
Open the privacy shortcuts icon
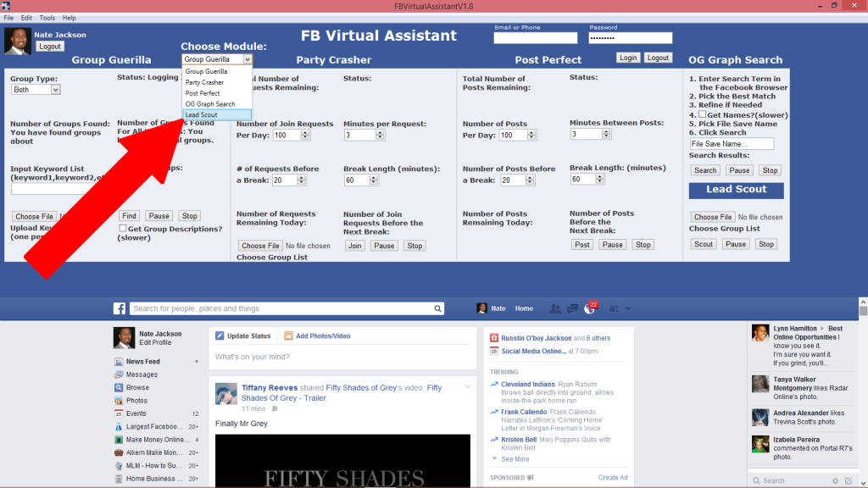tap(614, 308)
